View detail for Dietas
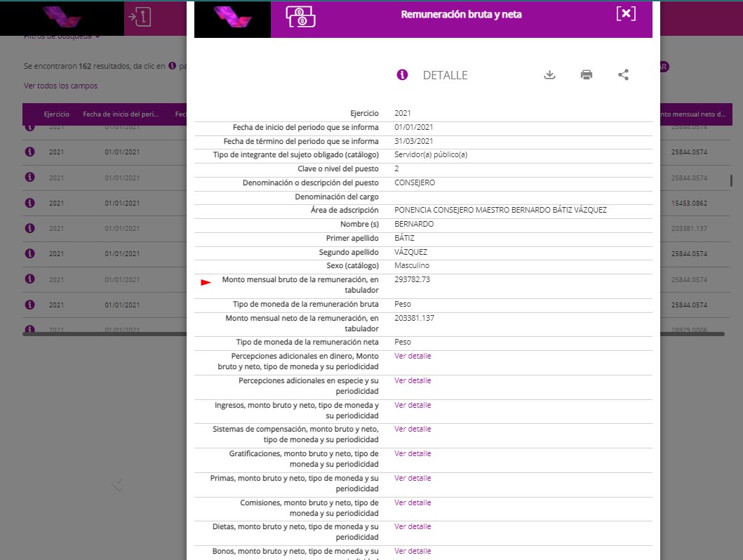This screenshot has width=743, height=560. [x=413, y=526]
